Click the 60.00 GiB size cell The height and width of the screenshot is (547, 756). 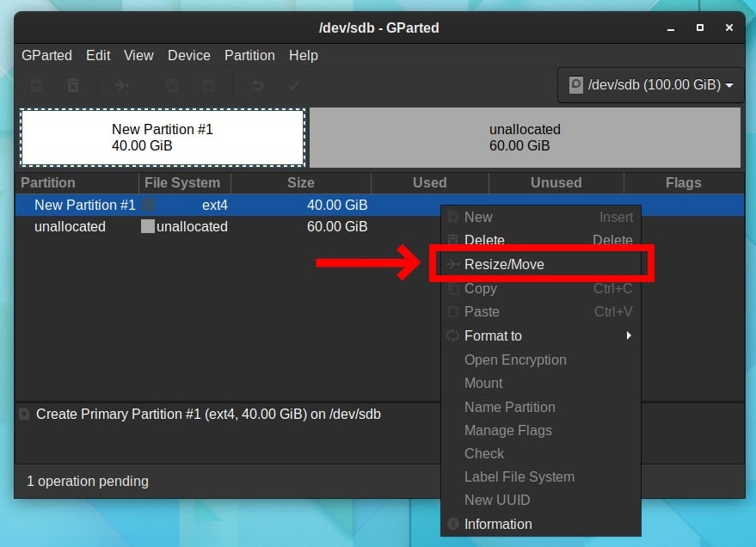[337, 226]
